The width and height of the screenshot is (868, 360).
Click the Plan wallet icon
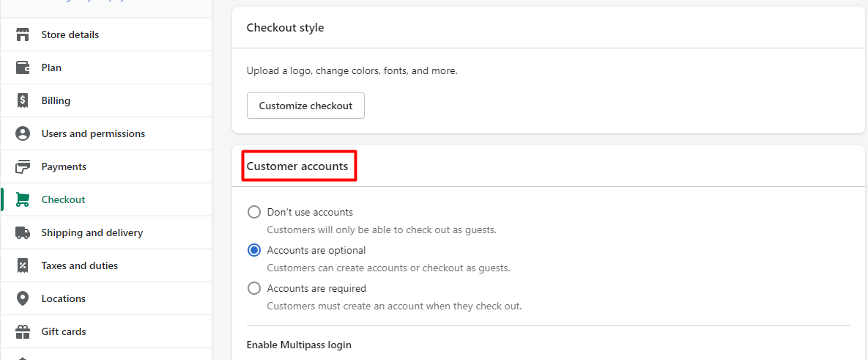point(23,67)
